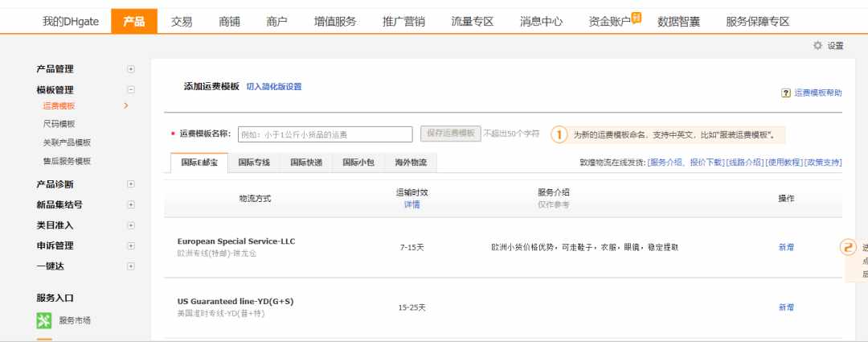Switch to the 国际E邮宝 tab
Screen dimensions: 868x342
click(199, 163)
